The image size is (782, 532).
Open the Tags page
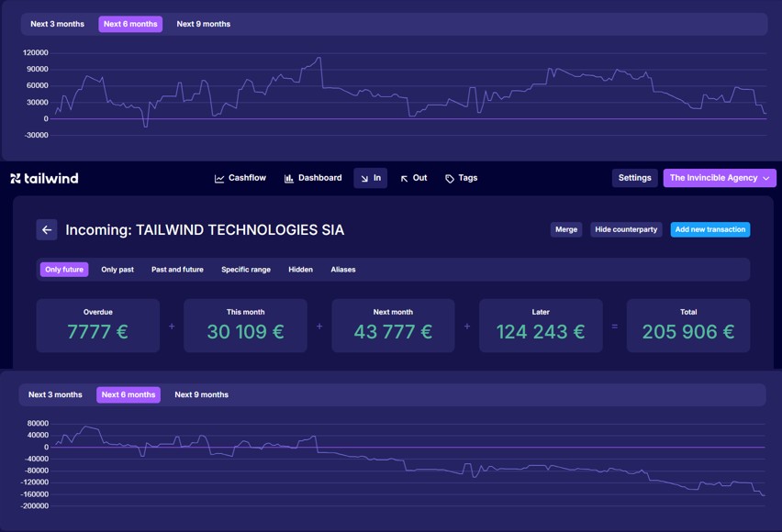click(x=462, y=178)
